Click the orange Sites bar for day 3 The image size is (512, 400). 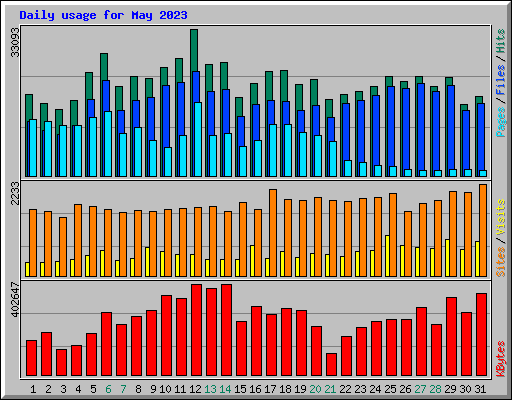[x=63, y=247]
